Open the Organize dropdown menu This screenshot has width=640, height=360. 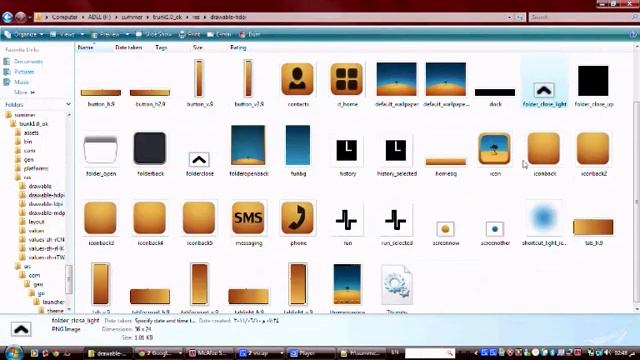tap(24, 35)
